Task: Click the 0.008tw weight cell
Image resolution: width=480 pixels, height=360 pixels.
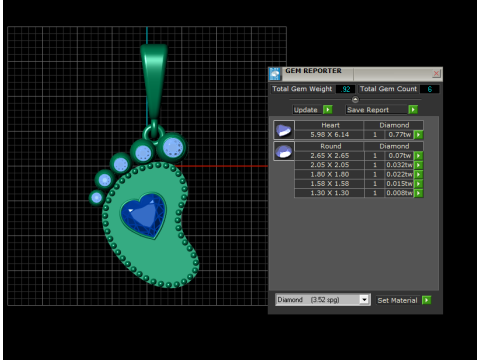Action: pyautogui.click(x=399, y=193)
